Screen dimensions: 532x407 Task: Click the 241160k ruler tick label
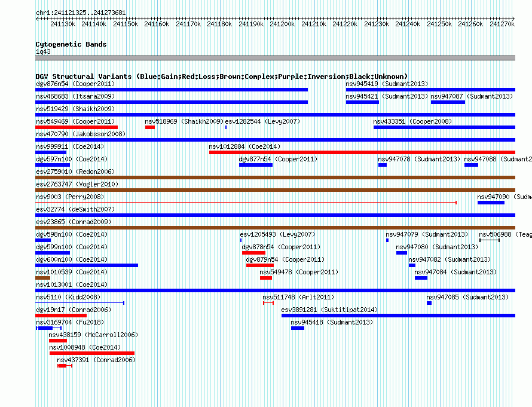coord(157,24)
